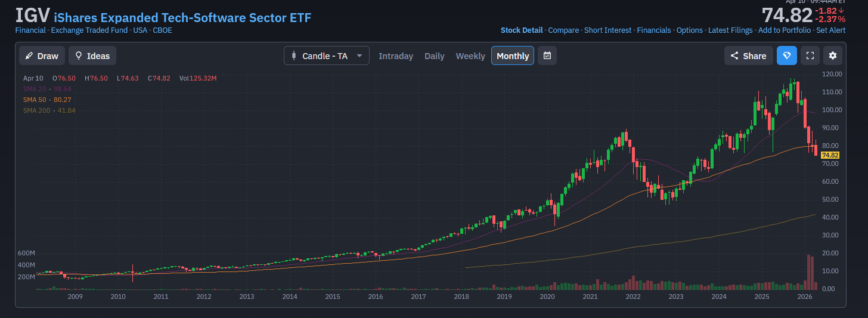The width and height of the screenshot is (868, 318).
Task: Click the 2009 label on time axis
Action: pos(75,297)
